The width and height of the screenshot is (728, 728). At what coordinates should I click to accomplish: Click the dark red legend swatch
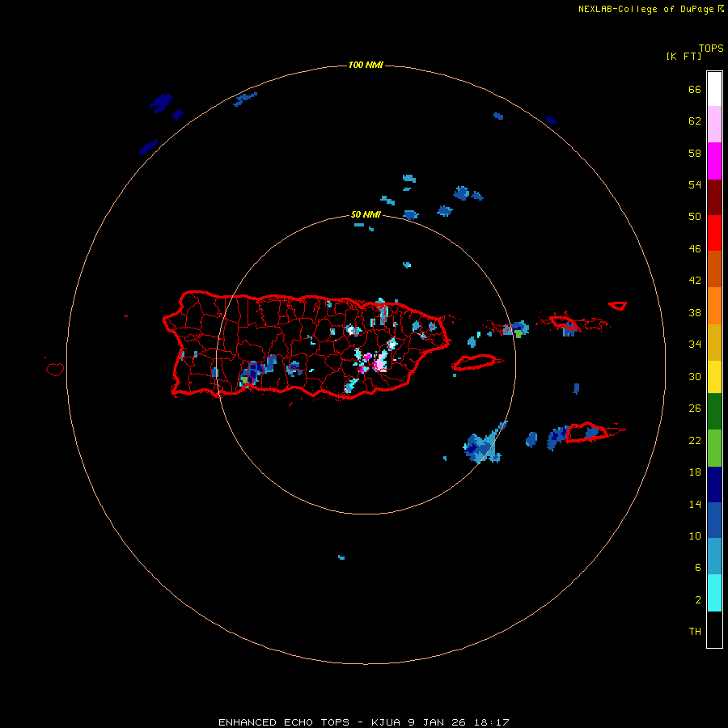click(x=714, y=197)
